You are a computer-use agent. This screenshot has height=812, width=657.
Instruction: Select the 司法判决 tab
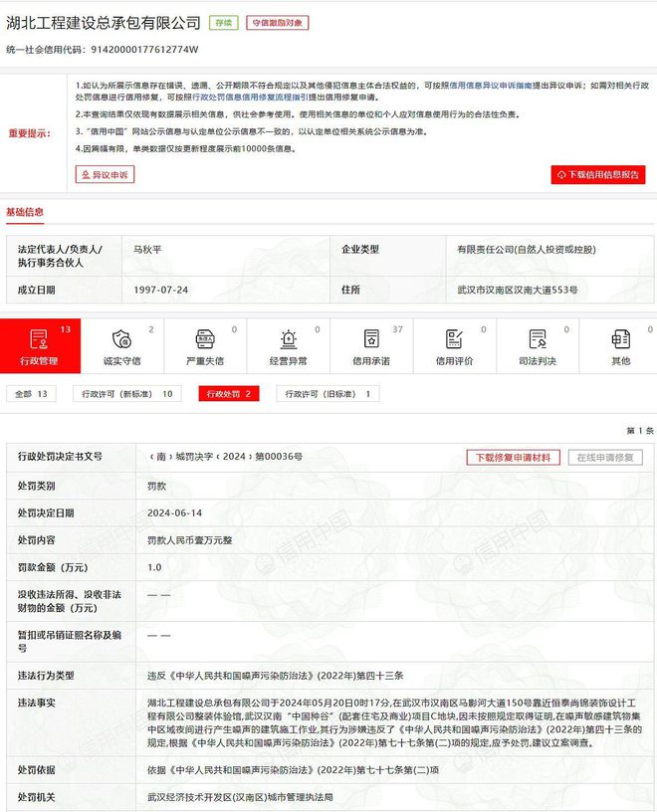pyautogui.click(x=538, y=346)
